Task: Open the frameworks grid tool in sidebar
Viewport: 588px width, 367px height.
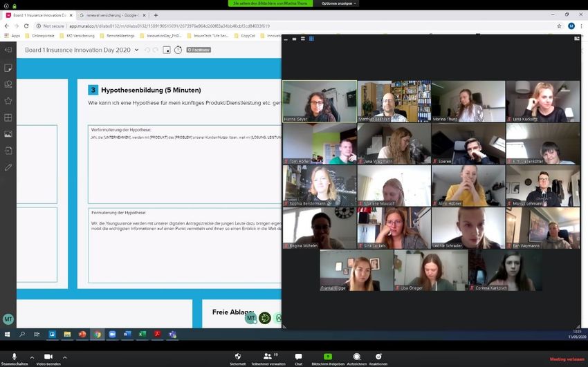Action: click(8, 117)
